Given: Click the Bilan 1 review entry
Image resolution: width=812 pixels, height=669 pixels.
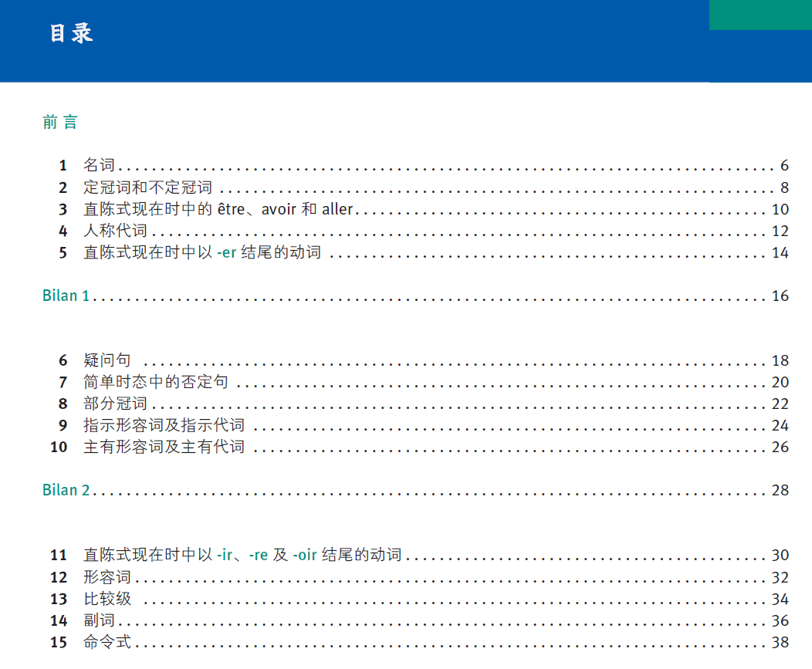Looking at the screenshot, I should [66, 296].
